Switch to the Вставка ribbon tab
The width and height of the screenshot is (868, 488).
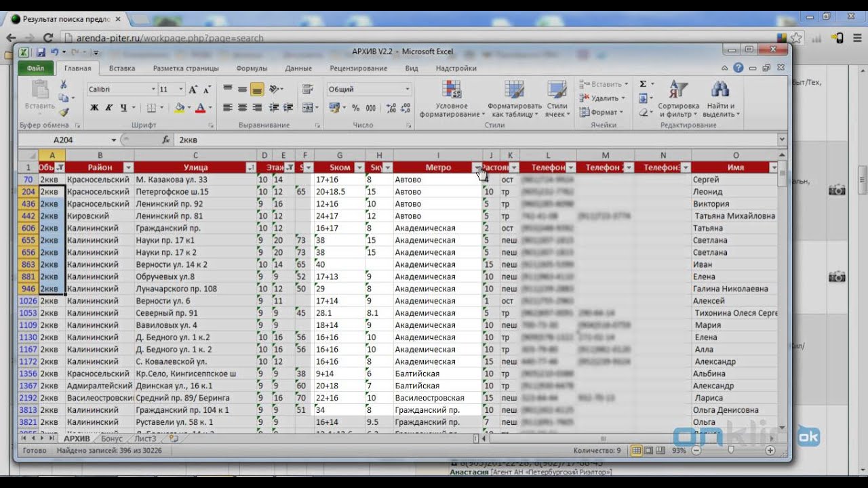coord(122,68)
